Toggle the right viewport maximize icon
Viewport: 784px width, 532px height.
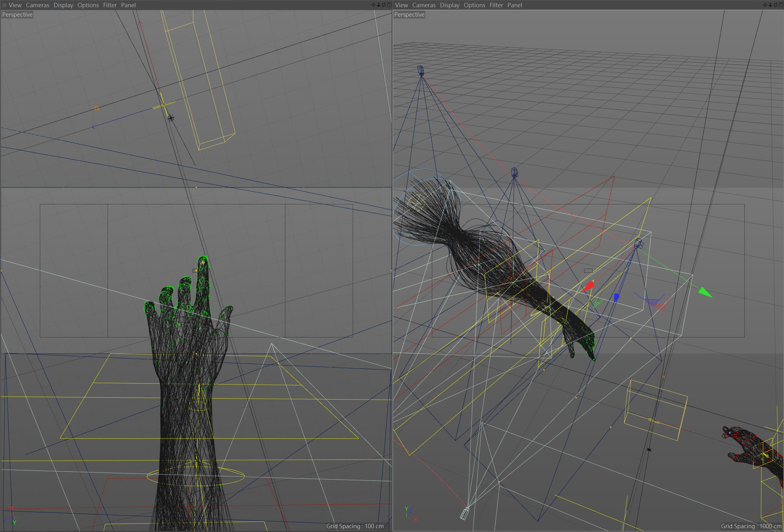coord(781,5)
